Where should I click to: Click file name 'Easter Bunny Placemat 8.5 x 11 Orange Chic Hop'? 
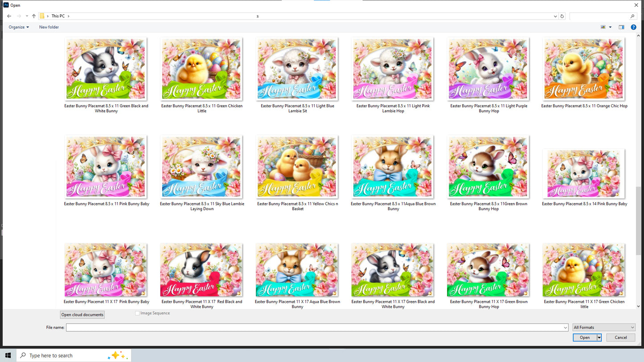click(x=584, y=106)
